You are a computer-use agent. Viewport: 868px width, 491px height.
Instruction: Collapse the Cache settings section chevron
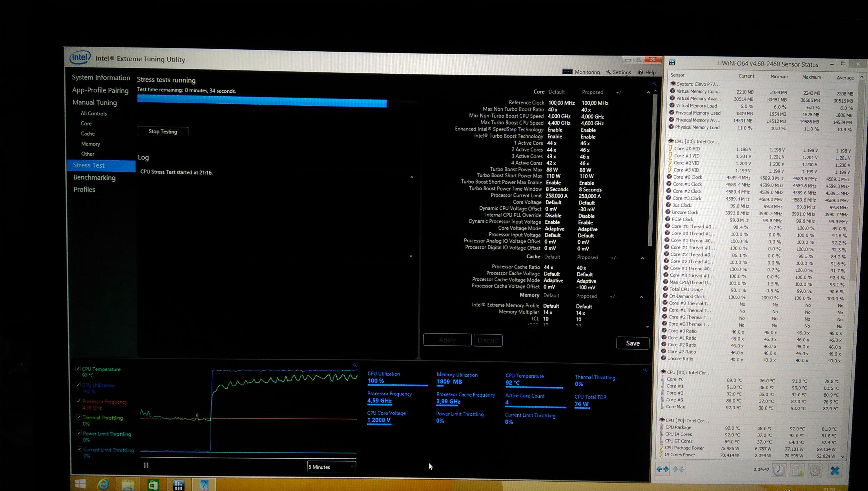pyautogui.click(x=643, y=258)
